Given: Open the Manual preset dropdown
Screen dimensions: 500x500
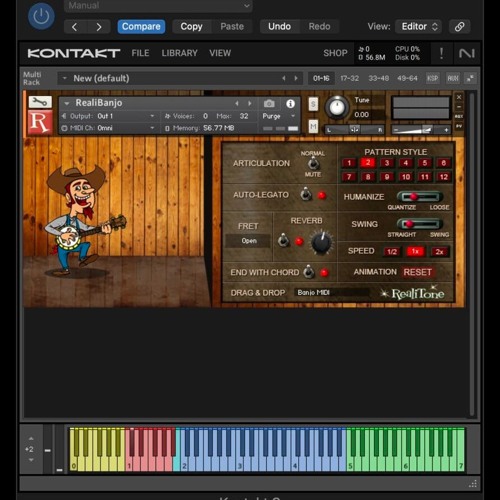Looking at the screenshot, I should [158, 6].
